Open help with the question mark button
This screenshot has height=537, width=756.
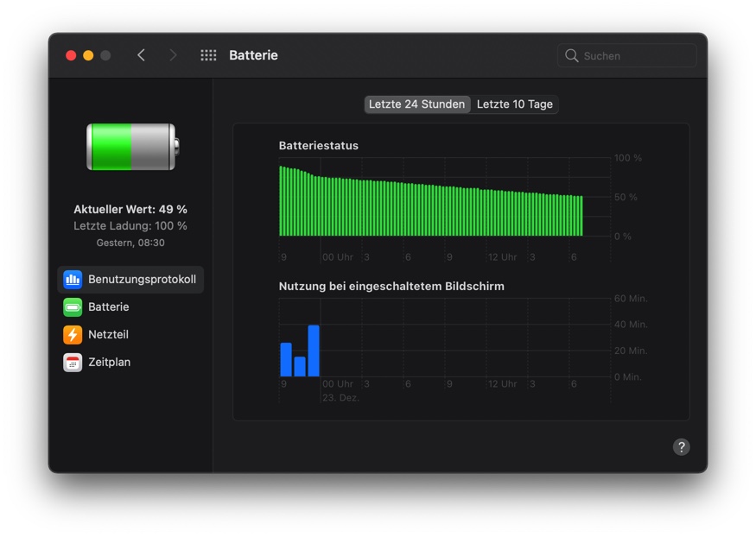click(682, 447)
